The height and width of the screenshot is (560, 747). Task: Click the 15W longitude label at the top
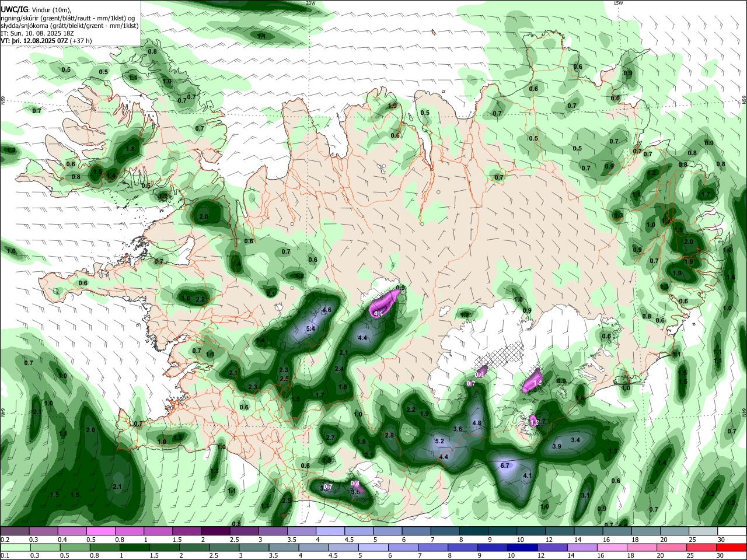click(x=619, y=3)
